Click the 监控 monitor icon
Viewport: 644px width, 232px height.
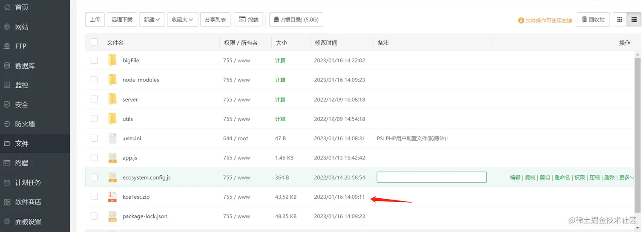pyautogui.click(x=7, y=85)
